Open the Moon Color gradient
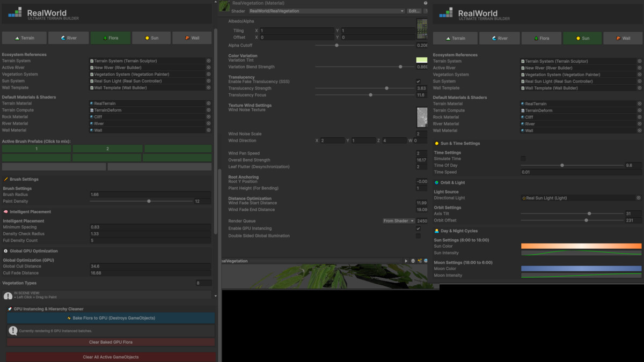Screen dimensions: 644x362 [581, 269]
